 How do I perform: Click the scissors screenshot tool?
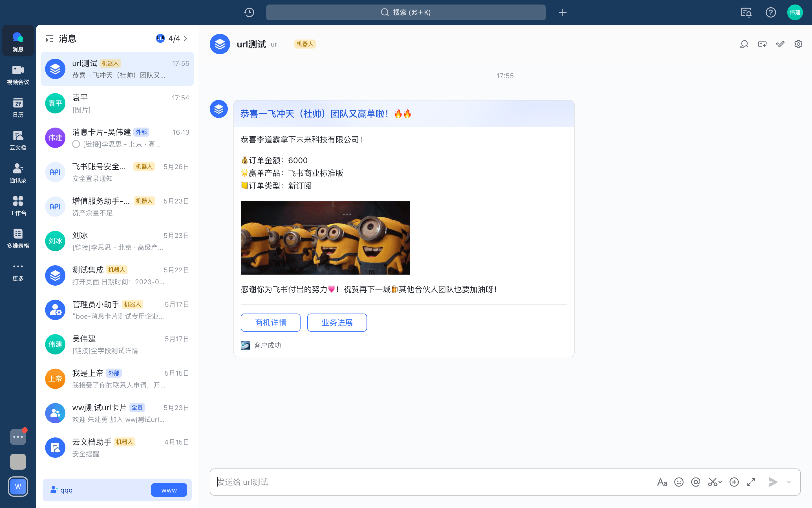712,482
